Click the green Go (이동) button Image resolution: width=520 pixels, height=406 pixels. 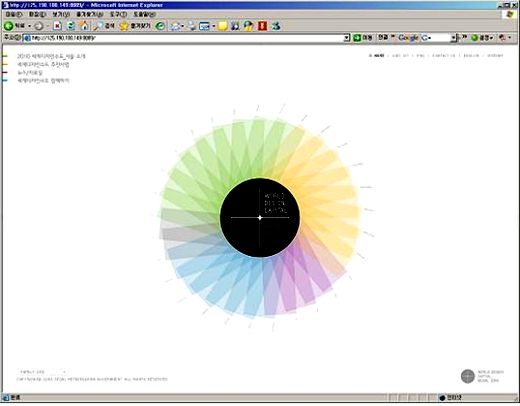click(x=363, y=38)
